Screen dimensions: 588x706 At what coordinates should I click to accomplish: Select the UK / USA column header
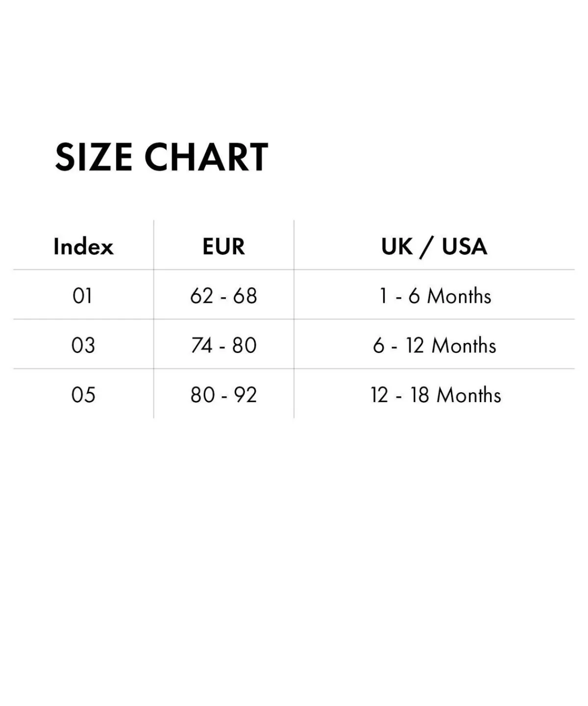pos(434,246)
